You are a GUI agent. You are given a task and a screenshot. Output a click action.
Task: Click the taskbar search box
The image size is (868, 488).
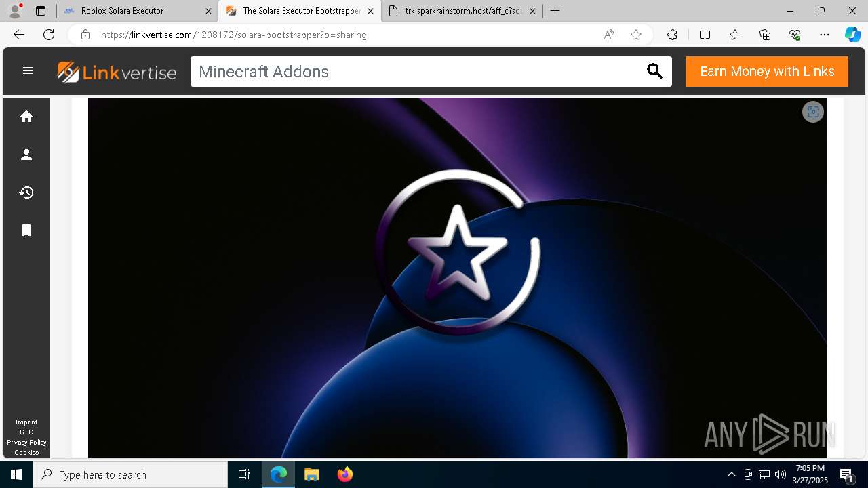point(130,474)
